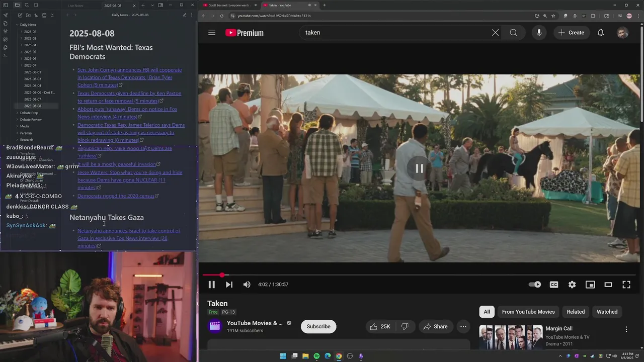Pause the Taken video
Image resolution: width=644 pixels, height=362 pixels.
[x=211, y=285]
